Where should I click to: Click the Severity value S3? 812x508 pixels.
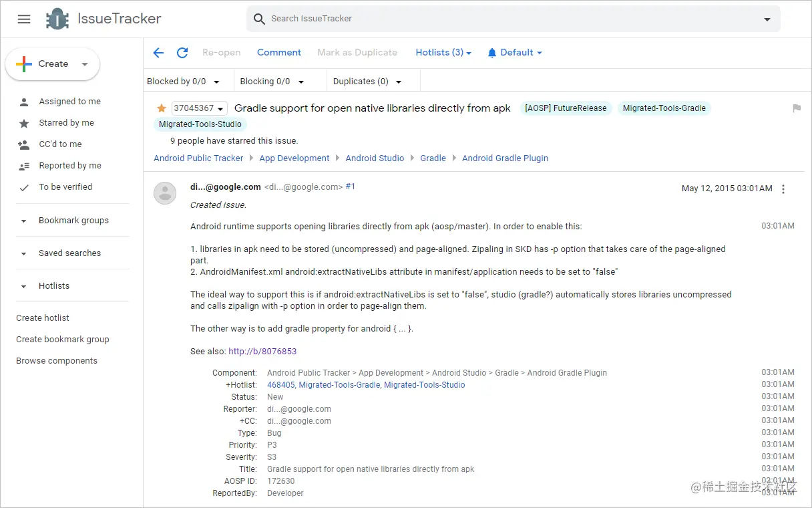coord(272,457)
